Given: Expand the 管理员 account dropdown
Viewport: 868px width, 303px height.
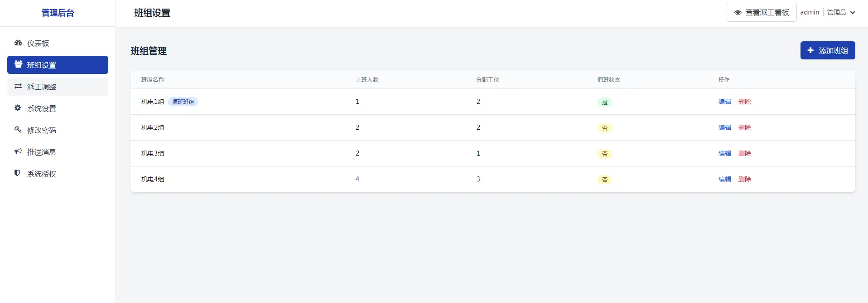Looking at the screenshot, I should coord(840,12).
